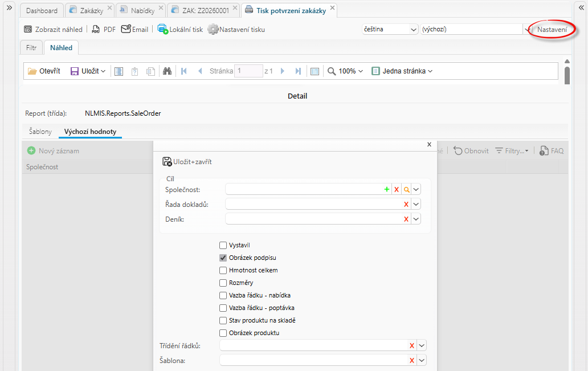Click green plus beside Společnost field

pos(387,189)
